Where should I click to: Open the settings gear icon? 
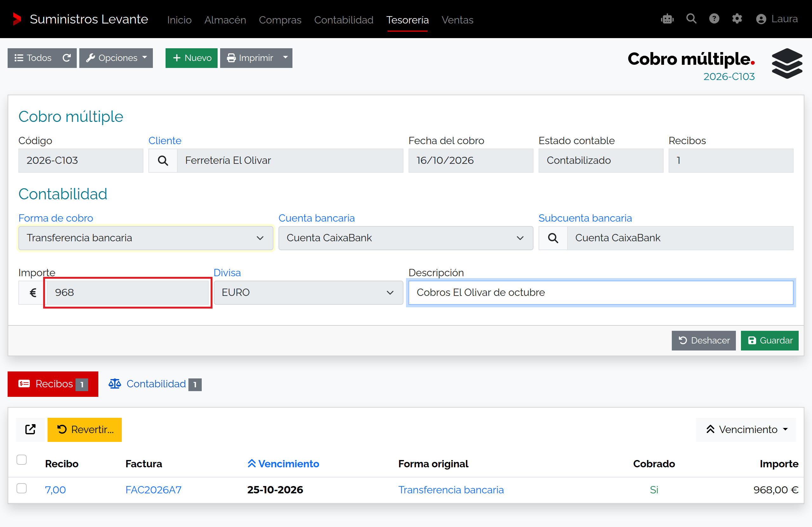point(737,18)
